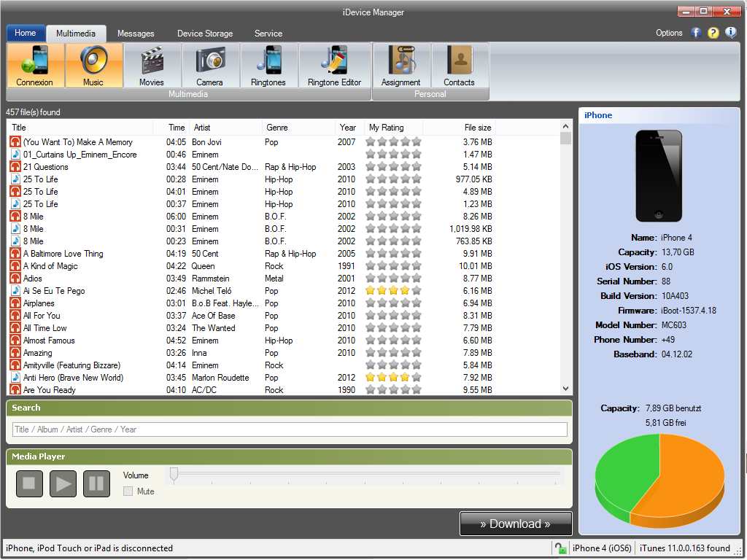This screenshot has width=747, height=560.
Task: Open the Ringtones section
Action: coord(268,65)
